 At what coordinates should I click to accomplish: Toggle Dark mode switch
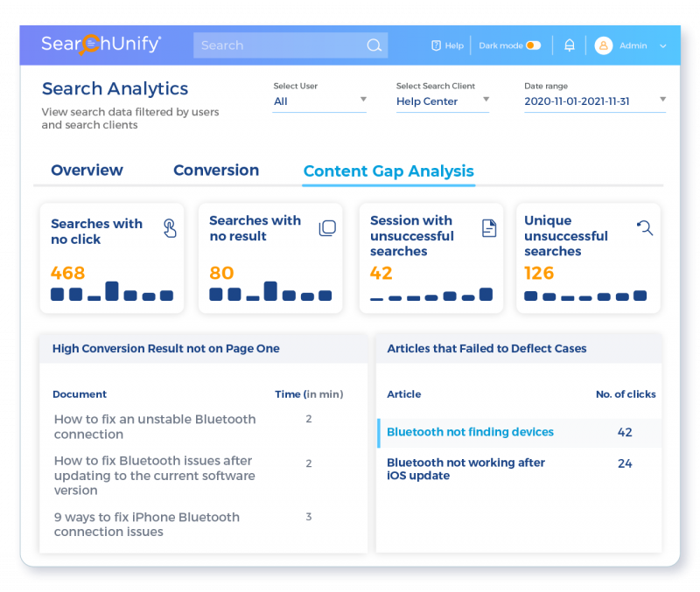click(534, 45)
